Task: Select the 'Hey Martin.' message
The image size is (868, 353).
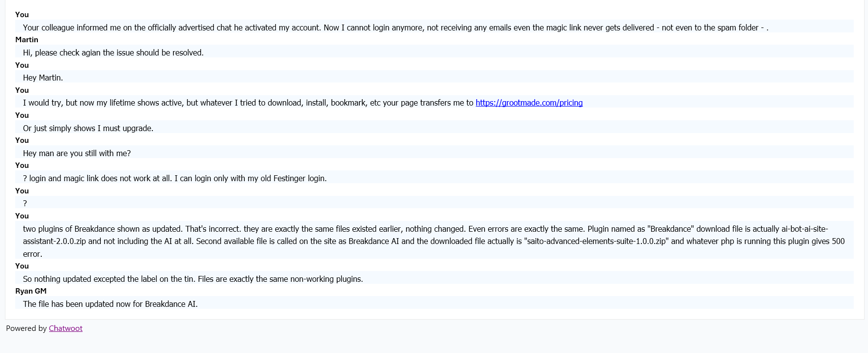Action: (43, 78)
